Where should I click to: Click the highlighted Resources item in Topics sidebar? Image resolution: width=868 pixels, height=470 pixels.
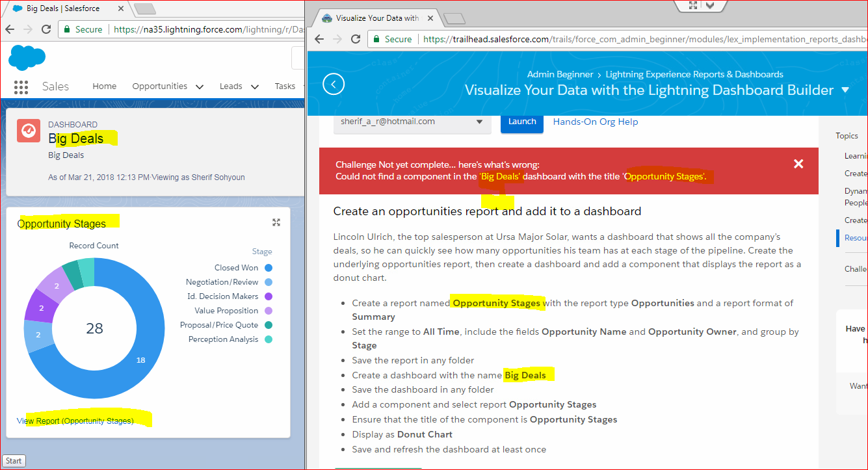(856, 238)
